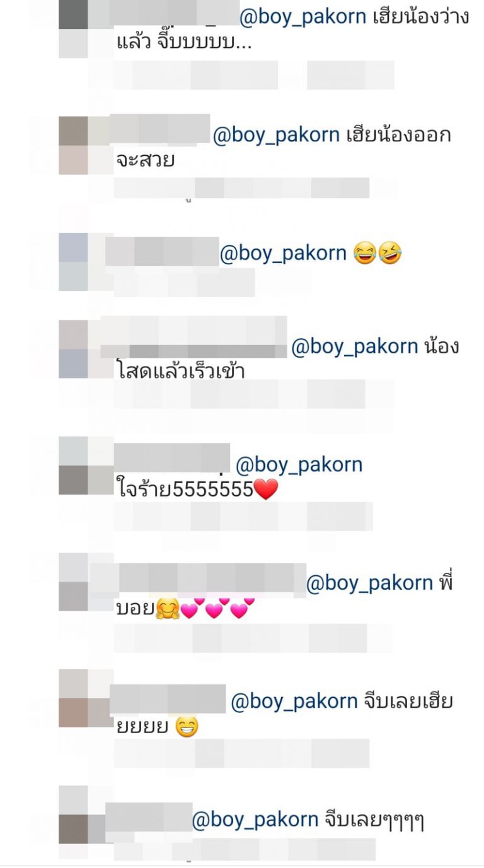Open @boy_pakorn mention before เฮียน้องว่างแล้ว comment
484x868 pixels.
click(302, 17)
